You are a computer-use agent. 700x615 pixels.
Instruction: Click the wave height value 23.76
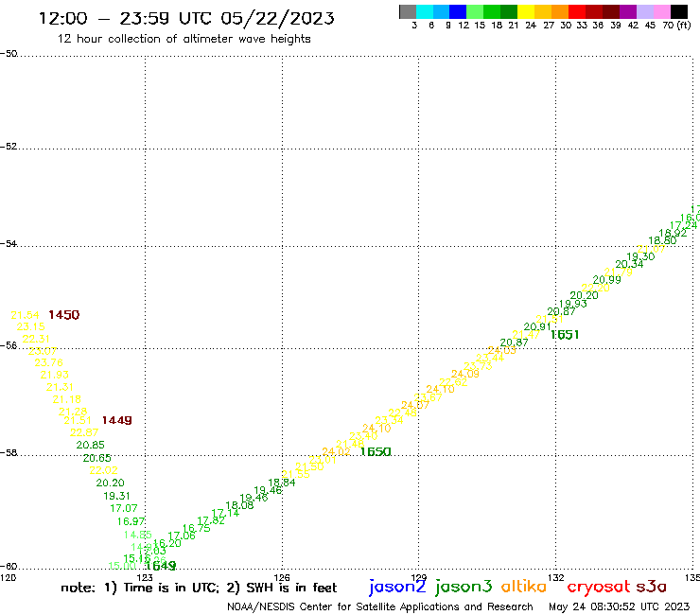[48, 362]
